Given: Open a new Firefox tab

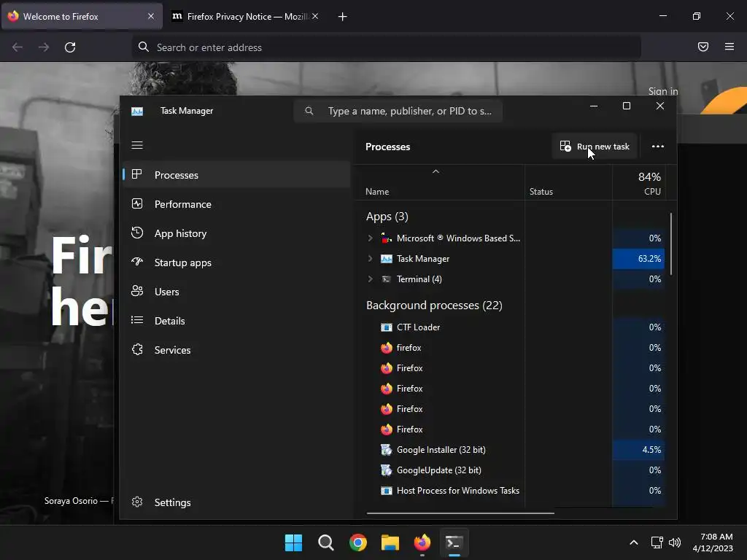Looking at the screenshot, I should pyautogui.click(x=343, y=17).
